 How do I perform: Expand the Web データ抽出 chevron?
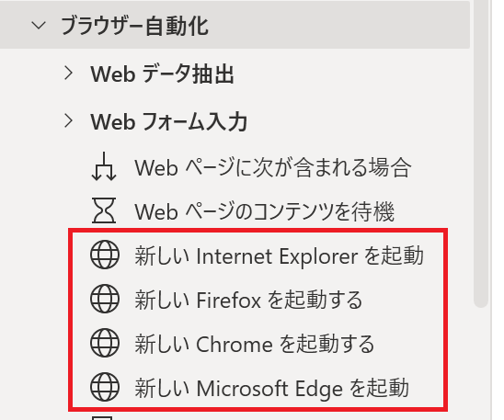68,73
